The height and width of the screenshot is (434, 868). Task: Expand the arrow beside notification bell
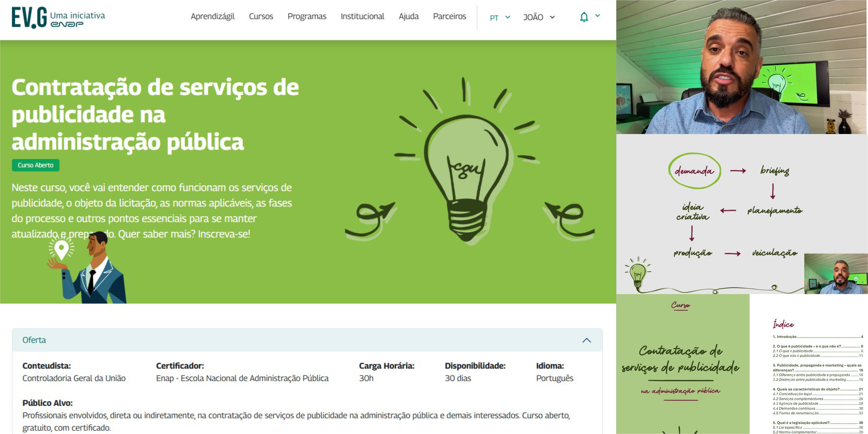597,15
